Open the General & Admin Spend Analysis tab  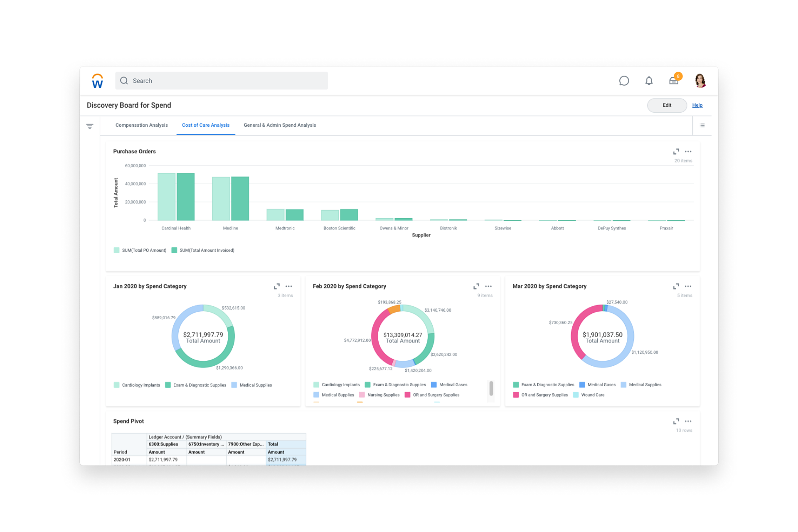click(x=280, y=125)
